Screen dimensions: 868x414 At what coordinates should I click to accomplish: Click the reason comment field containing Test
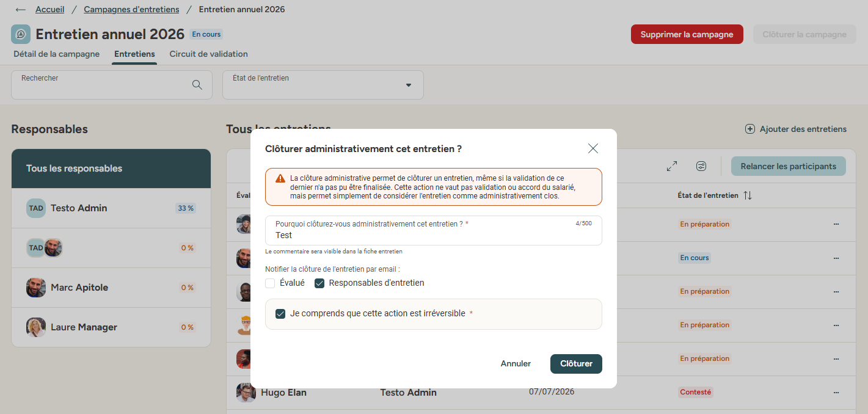434,231
